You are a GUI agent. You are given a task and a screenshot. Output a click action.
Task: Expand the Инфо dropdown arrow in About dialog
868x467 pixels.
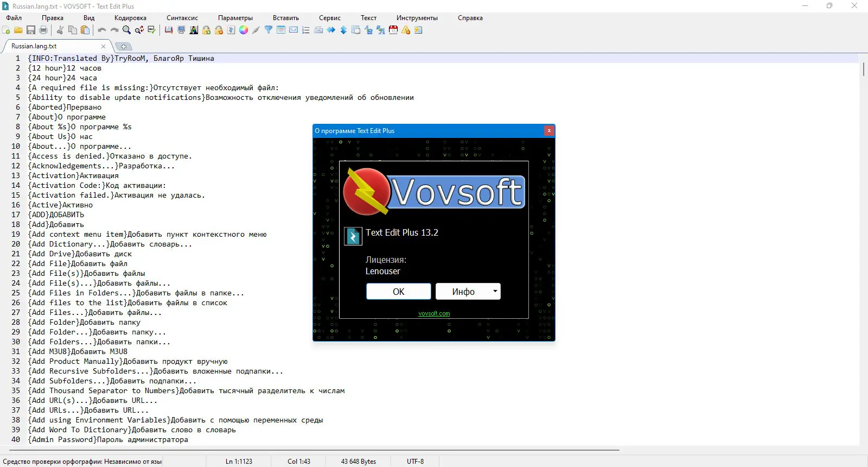[x=495, y=292]
